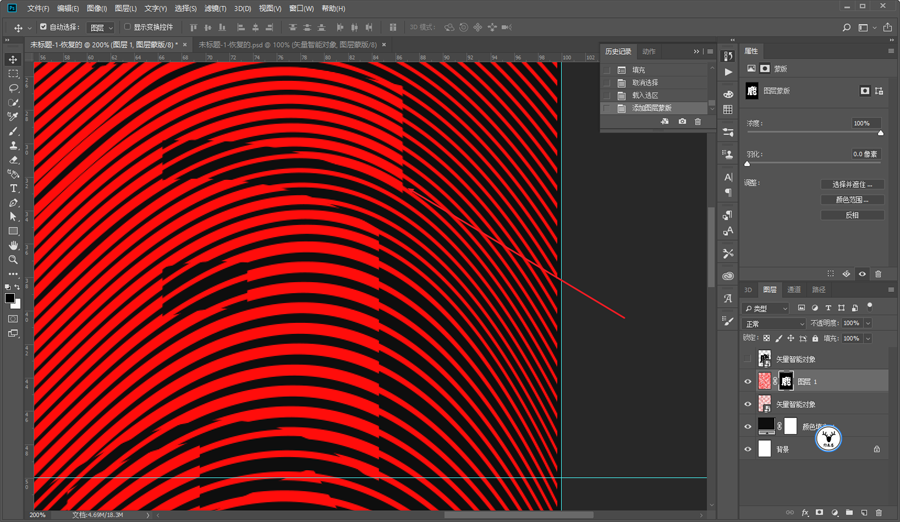Enable the 显示变换控件 checkbox
Image resolution: width=900 pixels, height=522 pixels.
(x=127, y=27)
